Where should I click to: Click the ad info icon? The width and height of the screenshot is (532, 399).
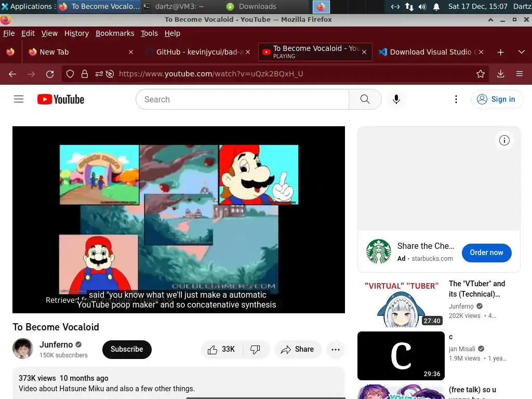pos(504,140)
